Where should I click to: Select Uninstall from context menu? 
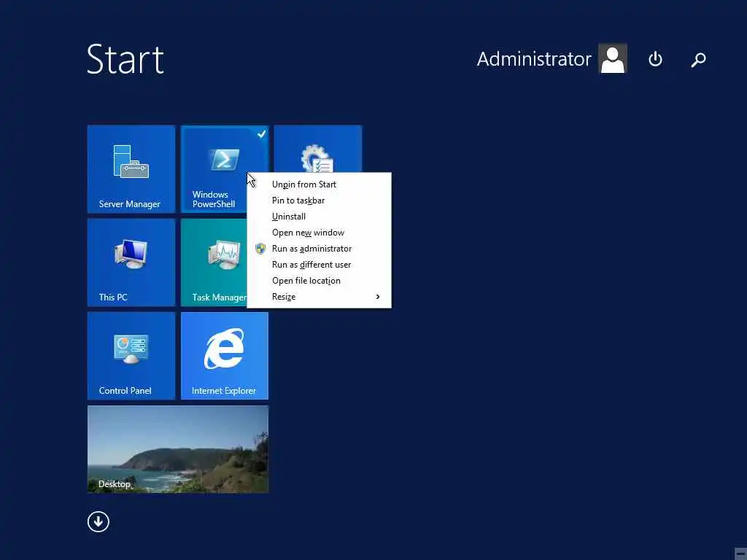320,217
